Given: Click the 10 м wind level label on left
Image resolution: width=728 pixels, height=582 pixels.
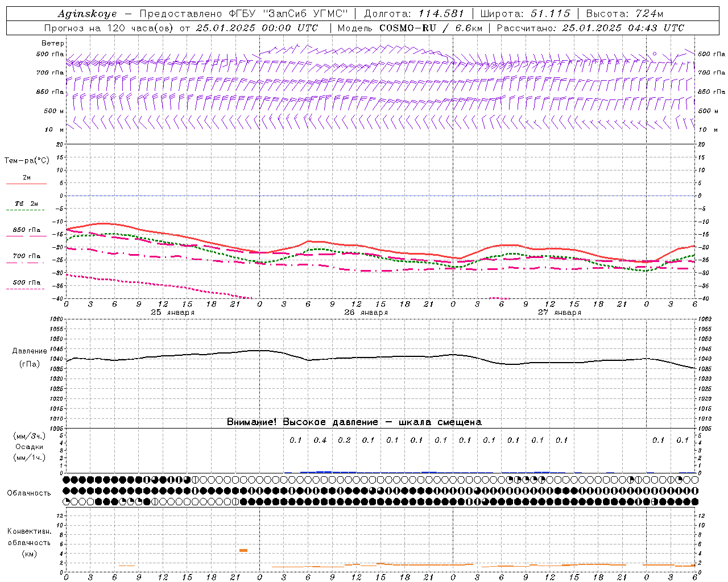Looking at the screenshot, I should coord(55,130).
